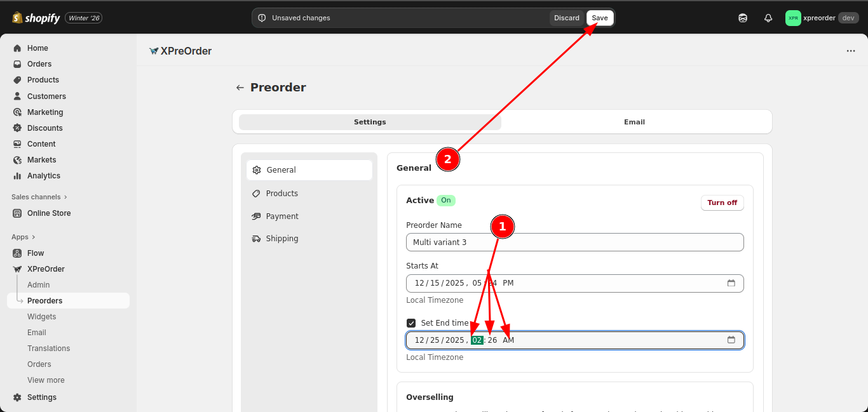The height and width of the screenshot is (412, 868).
Task: Click the Content sidebar icon
Action: pos(17,144)
